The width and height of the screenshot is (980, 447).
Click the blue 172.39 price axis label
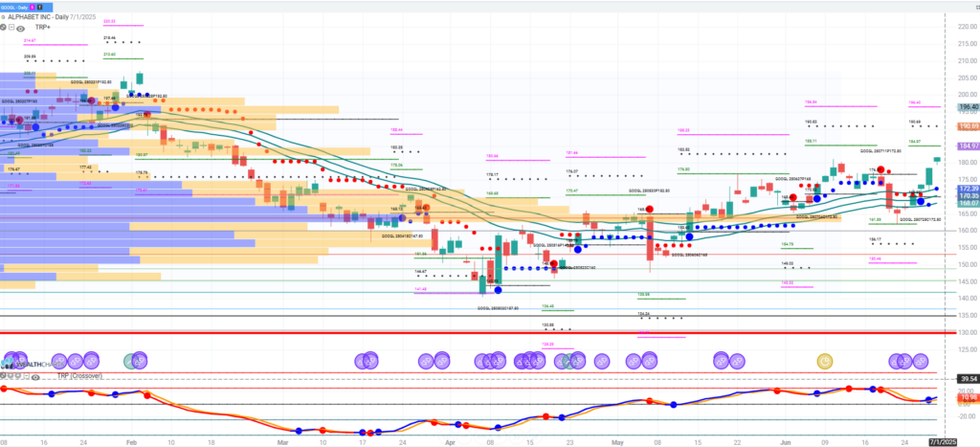969,189
